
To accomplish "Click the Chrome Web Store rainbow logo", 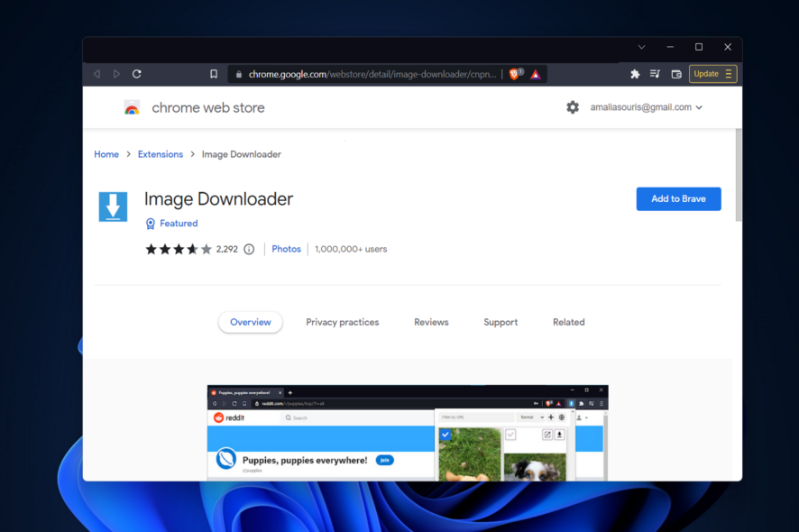I will pos(132,107).
